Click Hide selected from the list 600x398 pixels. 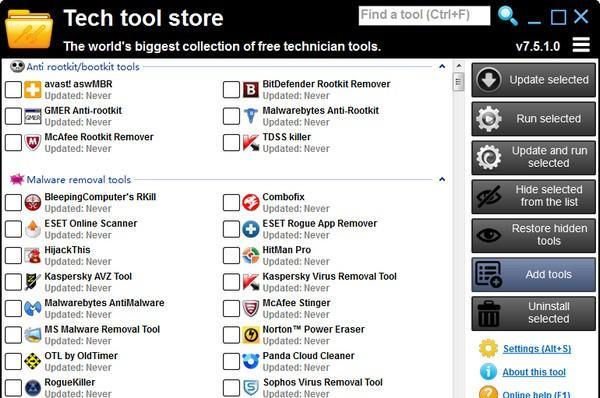[x=533, y=196]
